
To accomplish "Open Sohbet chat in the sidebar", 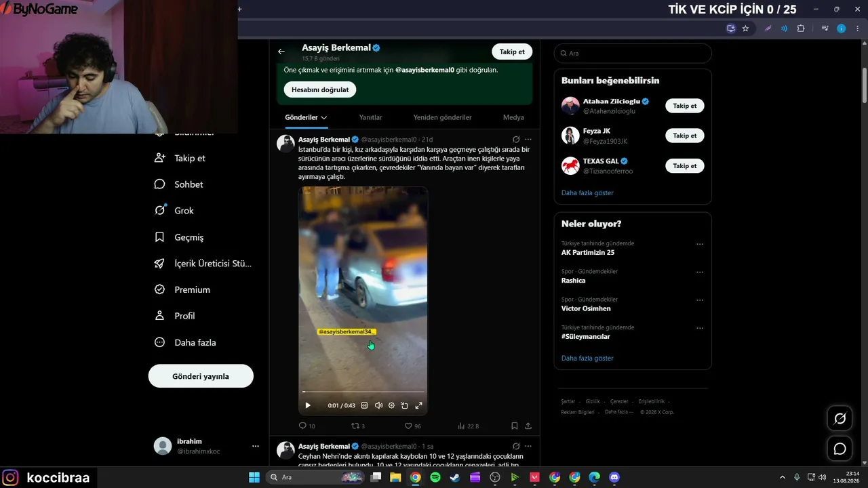I will click(x=179, y=184).
